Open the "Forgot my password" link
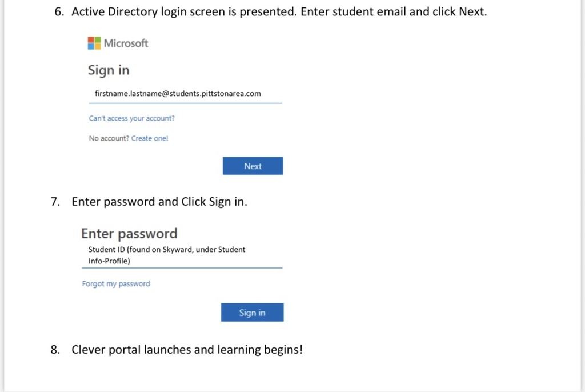This screenshot has width=585, height=392. 116,283
